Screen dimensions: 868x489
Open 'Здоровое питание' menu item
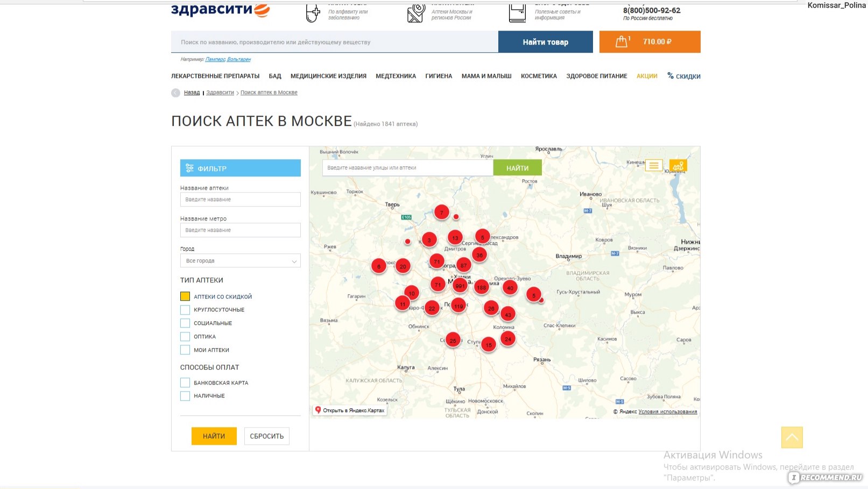pyautogui.click(x=596, y=76)
